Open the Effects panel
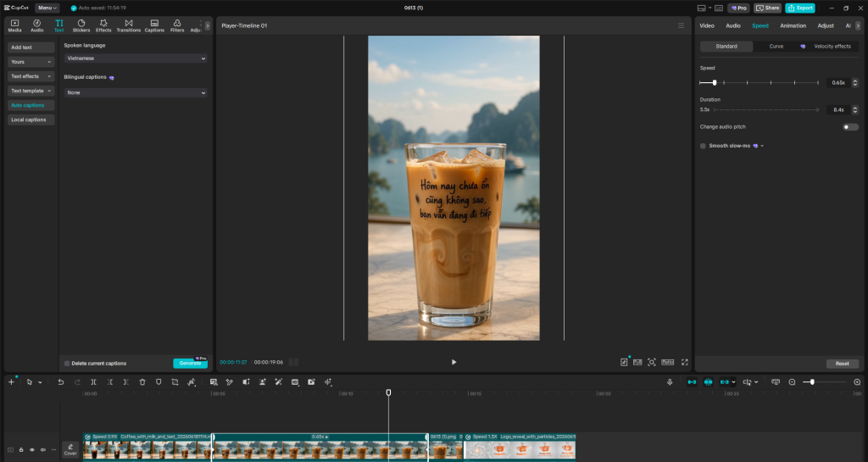868x462 pixels. click(103, 25)
